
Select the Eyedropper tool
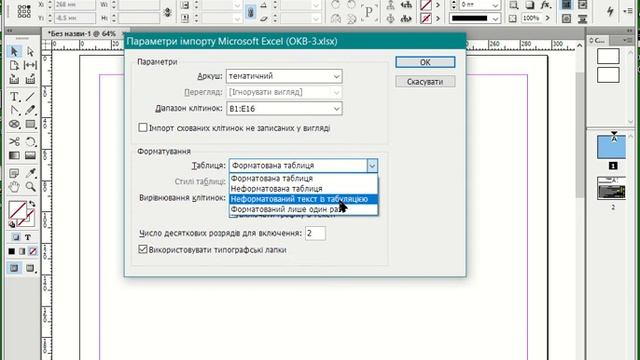[x=30, y=173]
